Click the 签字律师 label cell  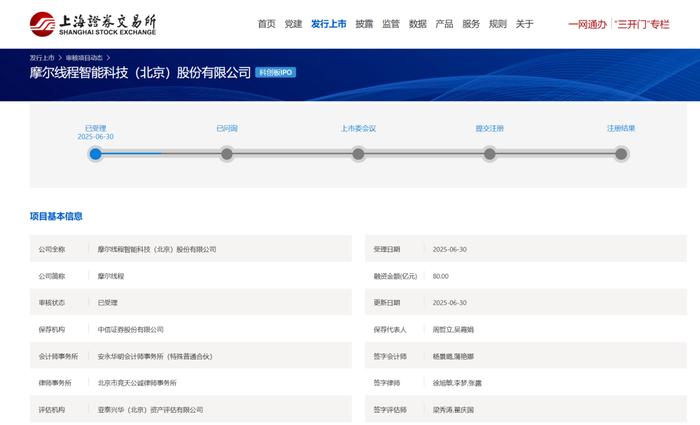click(x=387, y=383)
